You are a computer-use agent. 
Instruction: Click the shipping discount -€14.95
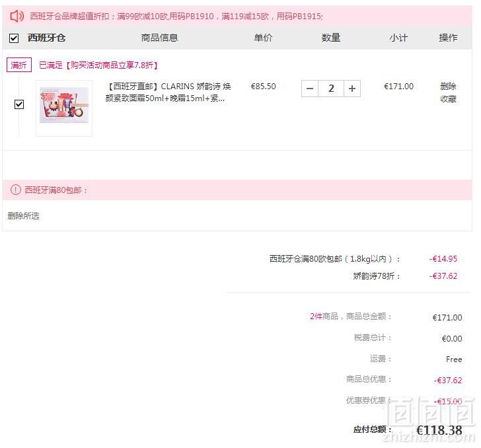(443, 258)
